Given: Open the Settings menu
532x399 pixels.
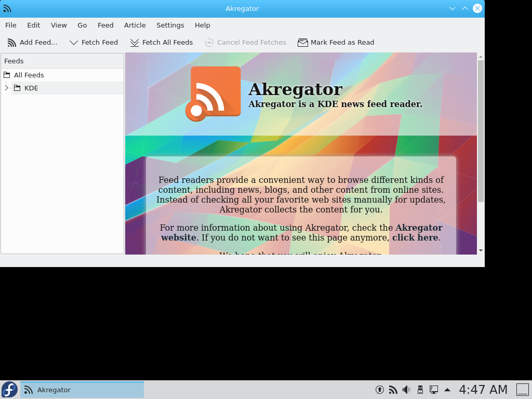Looking at the screenshot, I should click(170, 25).
